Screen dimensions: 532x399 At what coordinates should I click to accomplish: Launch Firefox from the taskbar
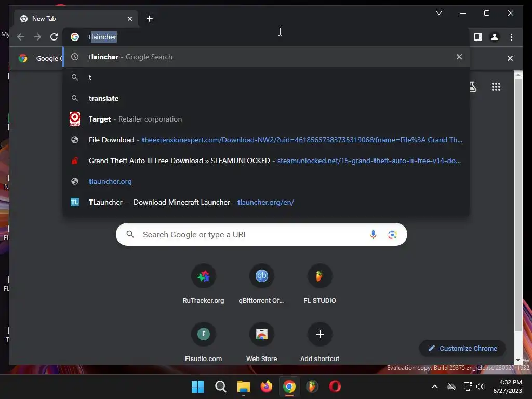tap(267, 387)
